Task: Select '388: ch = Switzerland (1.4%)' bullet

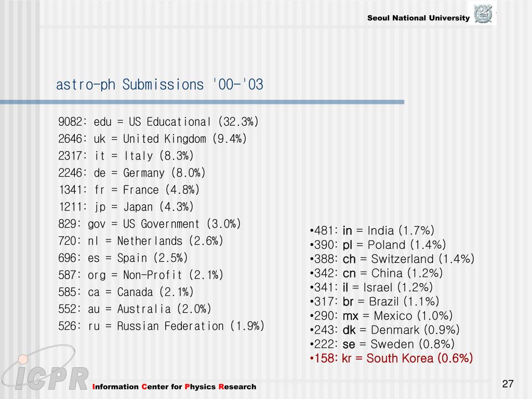Action: click(392, 259)
